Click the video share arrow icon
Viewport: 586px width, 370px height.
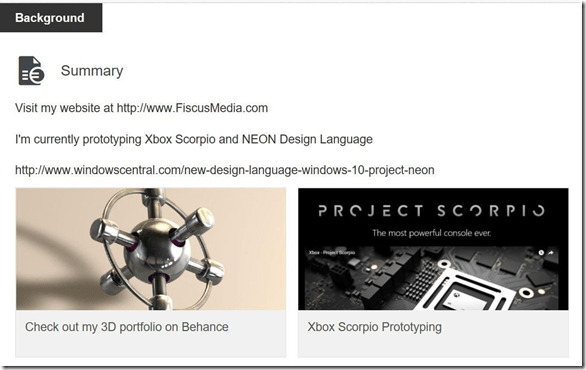pos(551,253)
